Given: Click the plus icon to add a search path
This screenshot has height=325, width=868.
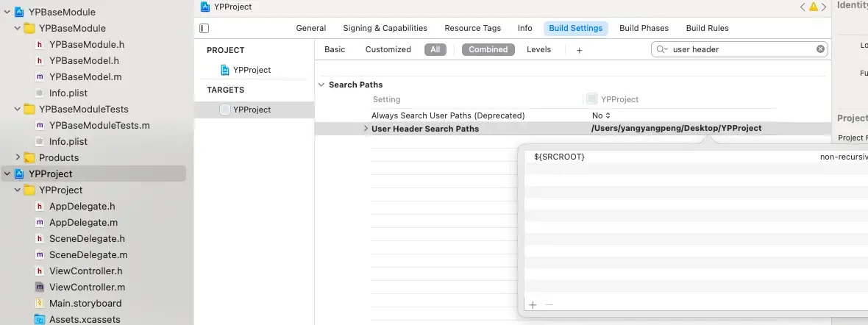Looking at the screenshot, I should (x=533, y=304).
